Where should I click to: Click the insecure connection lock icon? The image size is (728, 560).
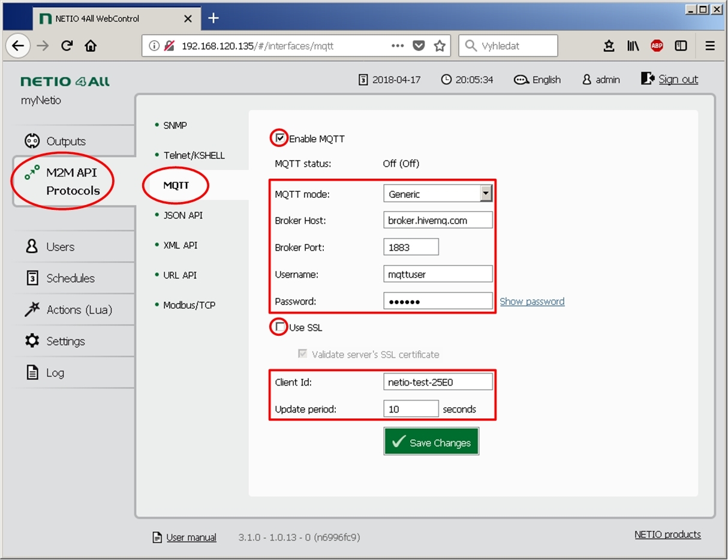(x=169, y=46)
